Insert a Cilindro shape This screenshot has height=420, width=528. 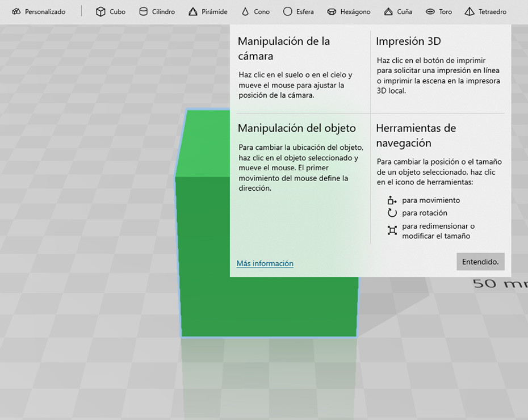pos(157,12)
